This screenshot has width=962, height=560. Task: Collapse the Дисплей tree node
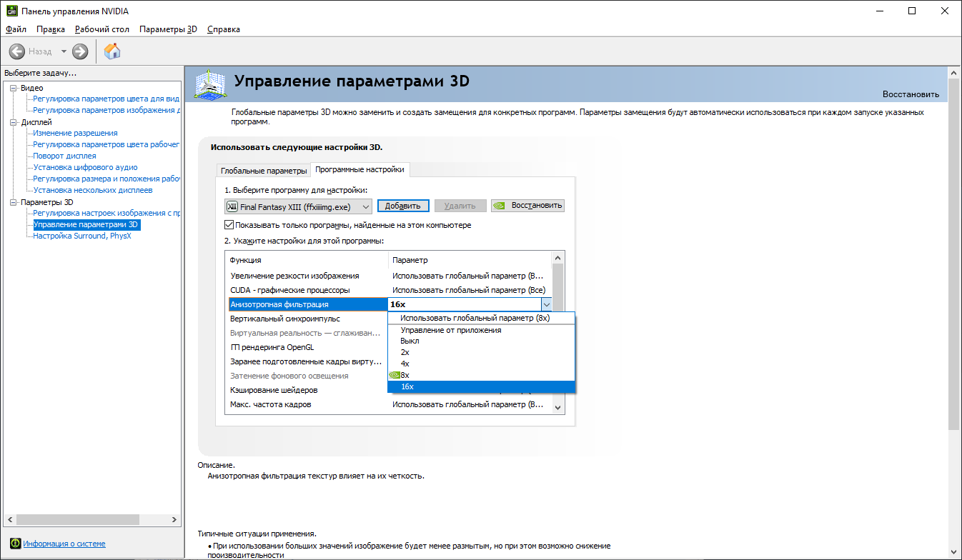coord(14,122)
